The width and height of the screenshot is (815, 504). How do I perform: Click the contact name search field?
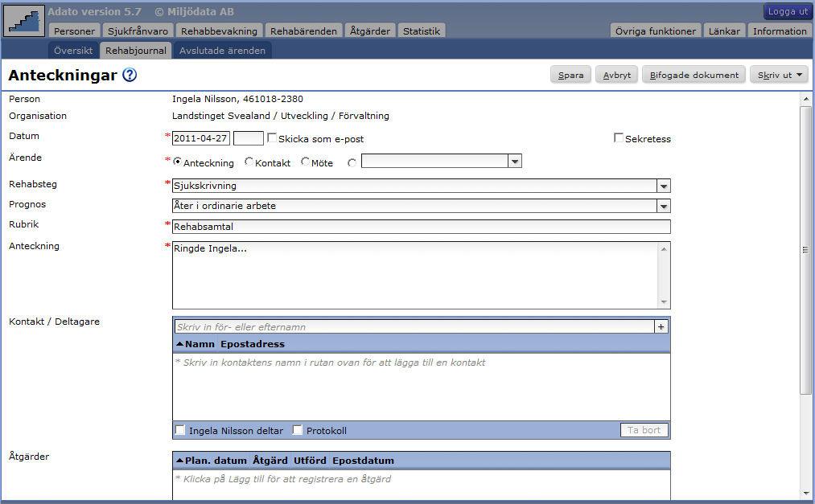[414, 326]
